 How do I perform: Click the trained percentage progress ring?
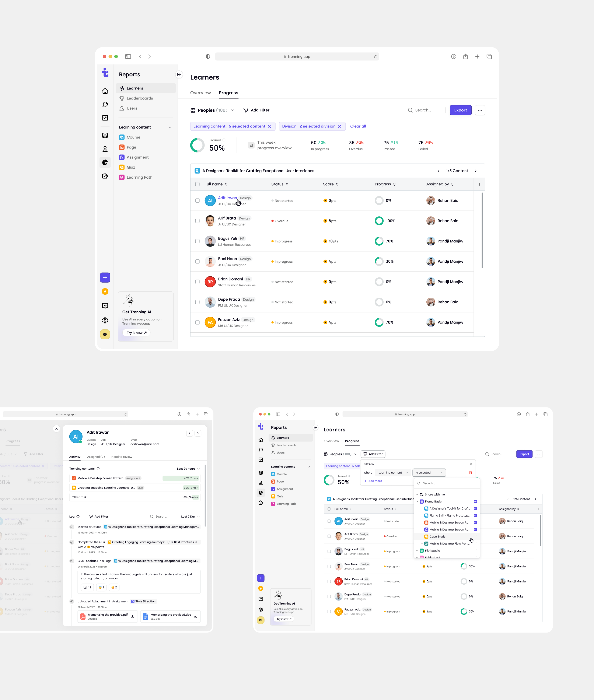[x=198, y=146]
